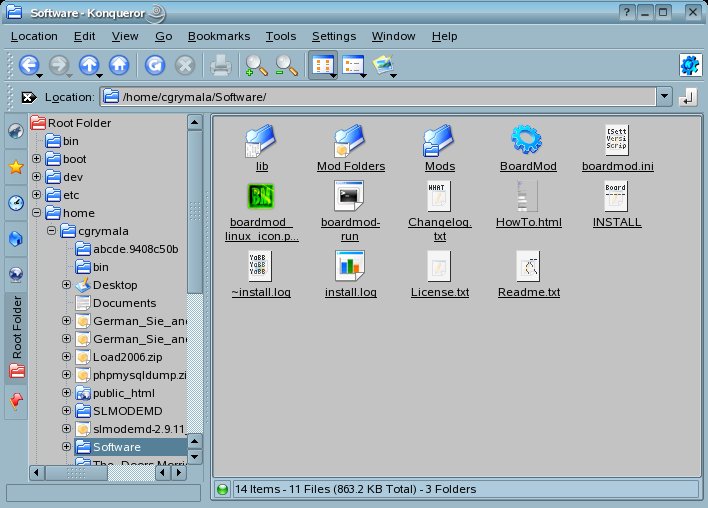Screen dimensions: 708x508
Task: Click the sidebar scroll-up arrow button
Action: (195, 122)
